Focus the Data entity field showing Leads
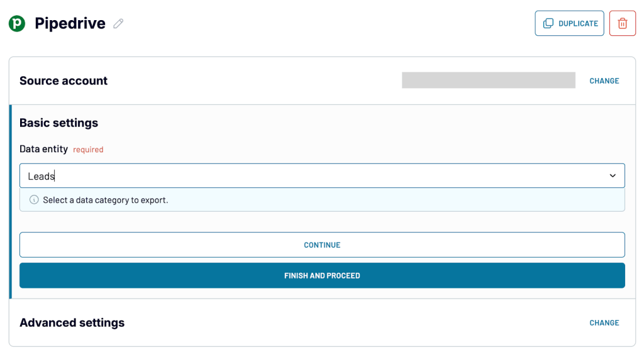Screen dimensions: 644x357 click(x=322, y=175)
